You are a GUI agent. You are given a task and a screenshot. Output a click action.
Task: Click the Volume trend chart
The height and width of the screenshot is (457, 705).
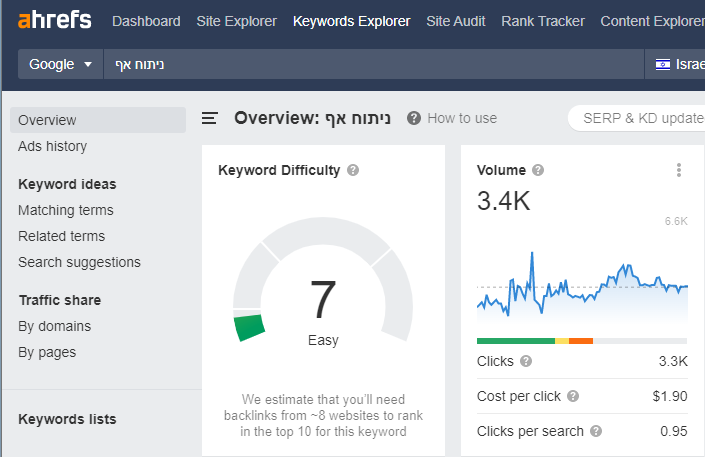point(582,286)
